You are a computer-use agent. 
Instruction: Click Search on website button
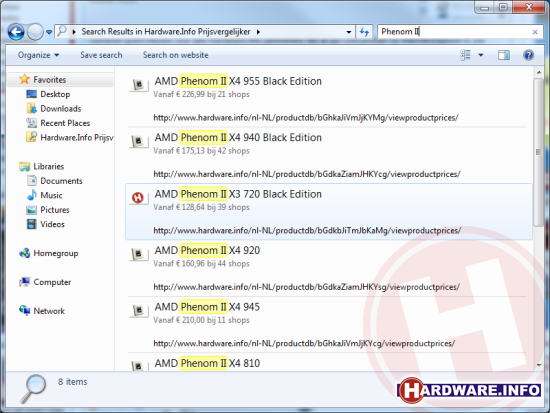[175, 55]
